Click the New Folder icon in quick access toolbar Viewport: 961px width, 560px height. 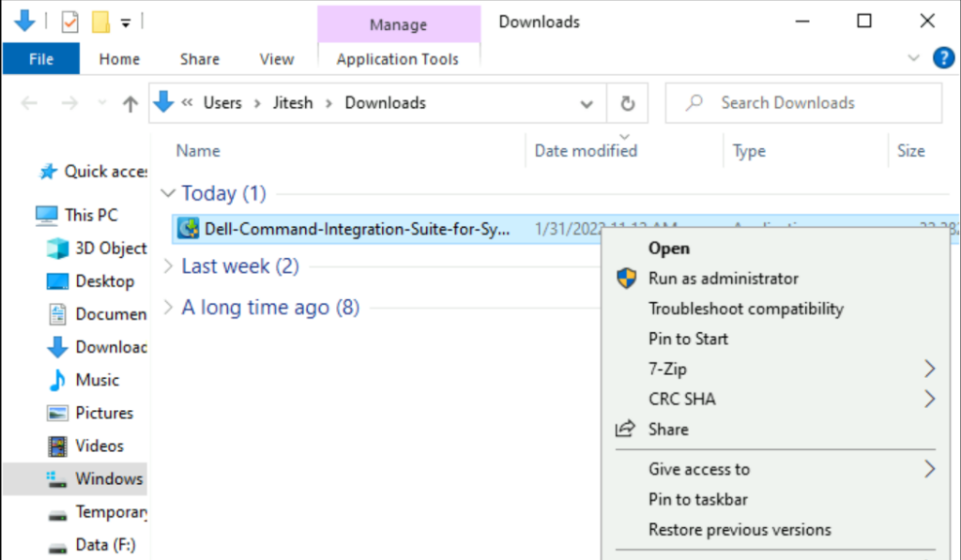100,23
